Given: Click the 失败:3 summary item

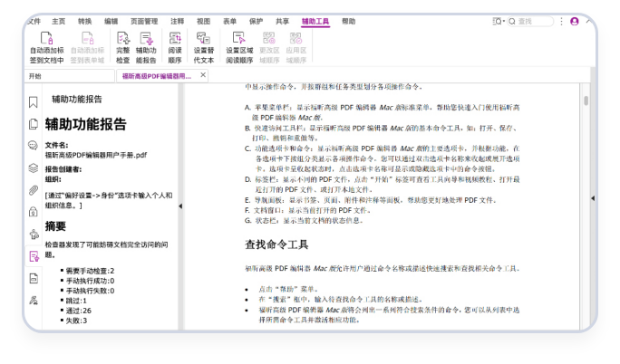Looking at the screenshot, I should (x=76, y=321).
